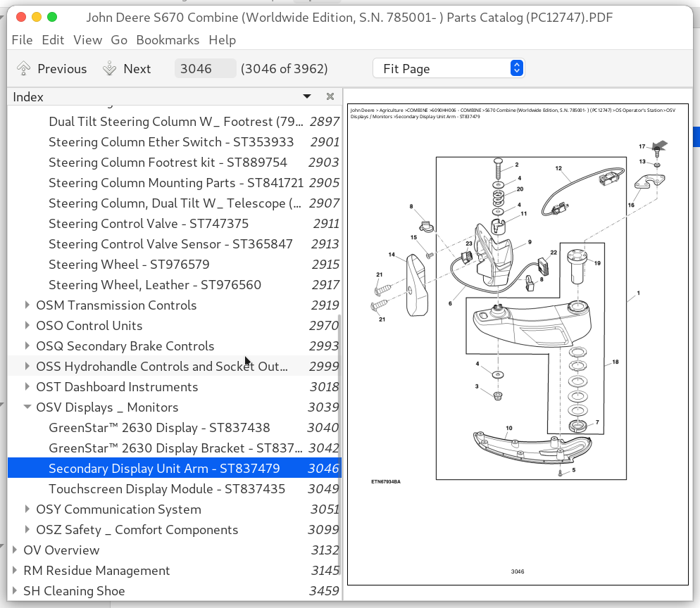Click the page number input field
Screen dimensions: 700x608
click(205, 68)
